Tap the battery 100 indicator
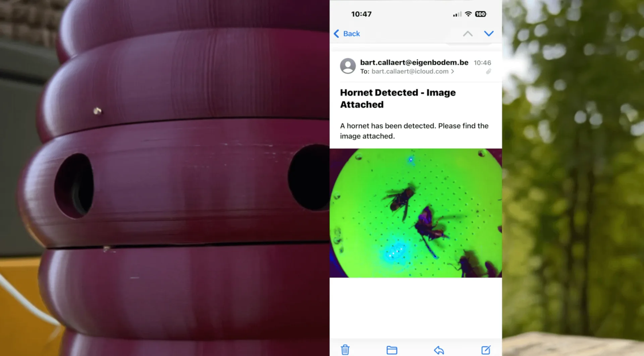This screenshot has width=644, height=356. coord(481,14)
